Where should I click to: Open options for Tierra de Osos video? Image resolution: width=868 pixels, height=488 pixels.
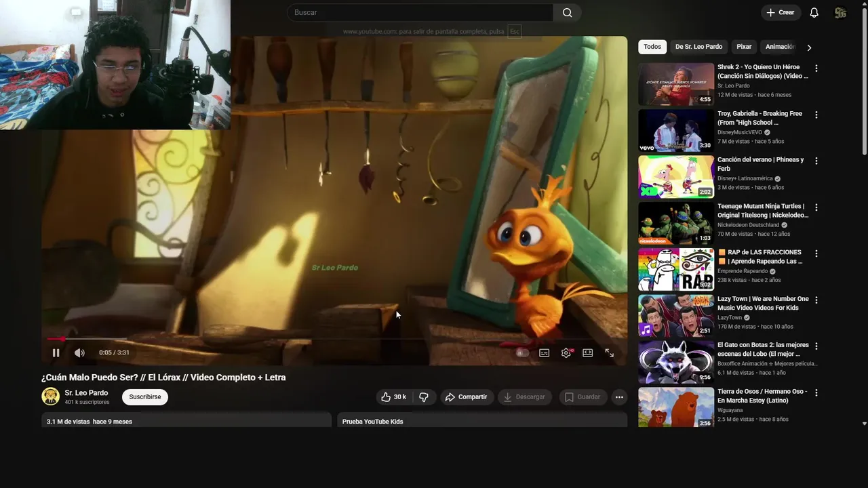point(816,392)
